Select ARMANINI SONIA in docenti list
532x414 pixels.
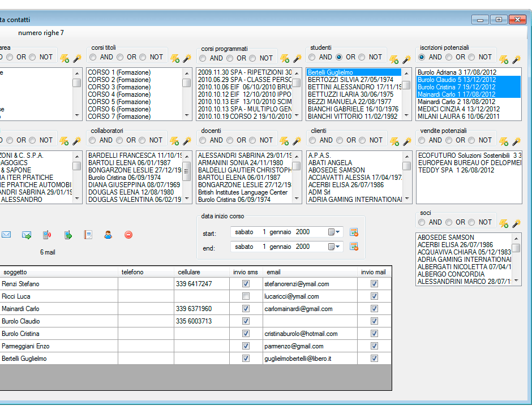point(244,163)
